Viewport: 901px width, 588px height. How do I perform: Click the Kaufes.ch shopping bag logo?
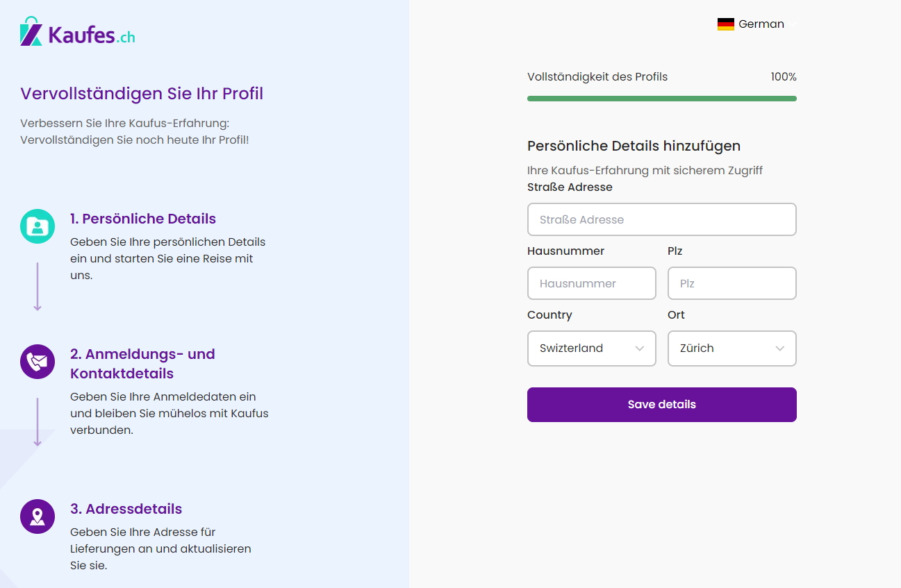tap(32, 31)
